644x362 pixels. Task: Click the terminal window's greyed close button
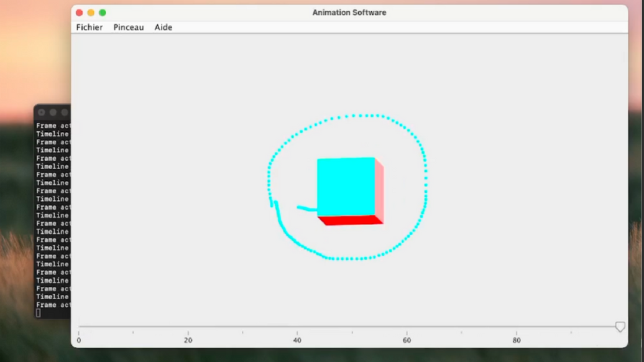pos(42,113)
